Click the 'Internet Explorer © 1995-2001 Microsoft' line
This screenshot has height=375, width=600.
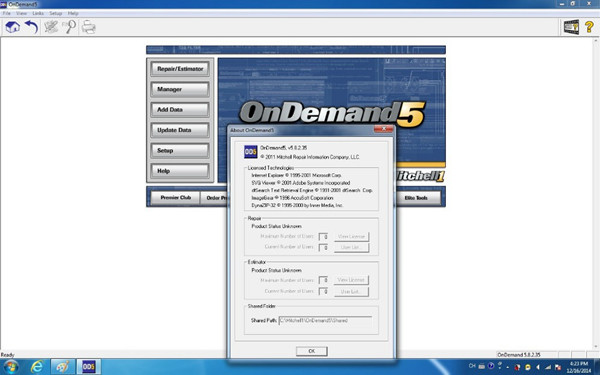(297, 175)
